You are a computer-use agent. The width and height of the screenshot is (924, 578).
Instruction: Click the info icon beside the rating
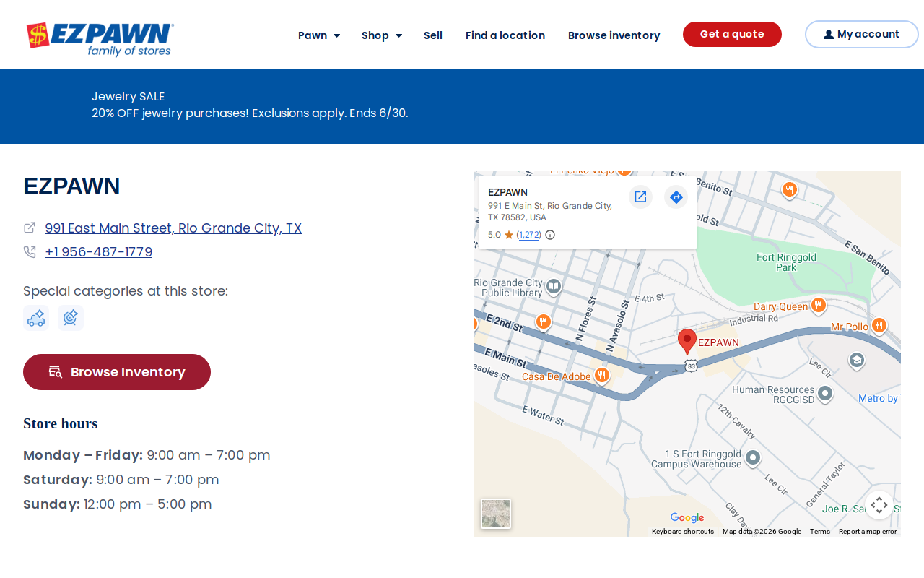(550, 235)
